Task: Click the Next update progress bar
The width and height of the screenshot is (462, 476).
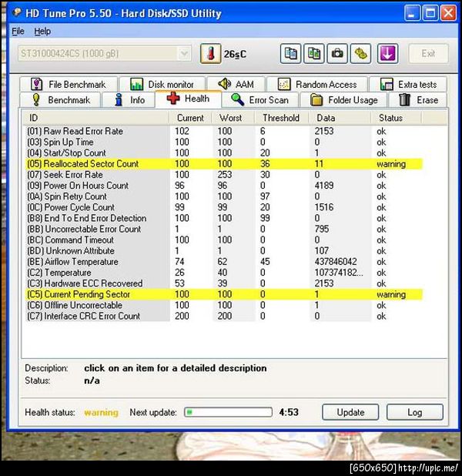Action: [x=228, y=412]
